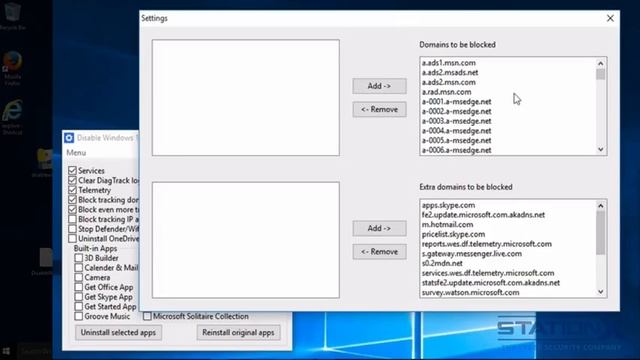This screenshot has width=640, height=360.
Task: Select a.rad.msn.com entry
Action: [x=447, y=92]
